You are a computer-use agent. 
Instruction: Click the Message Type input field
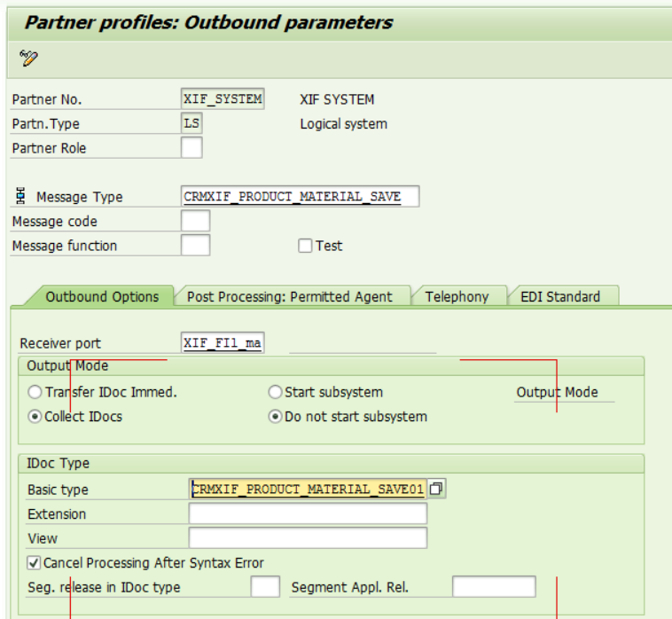click(300, 196)
